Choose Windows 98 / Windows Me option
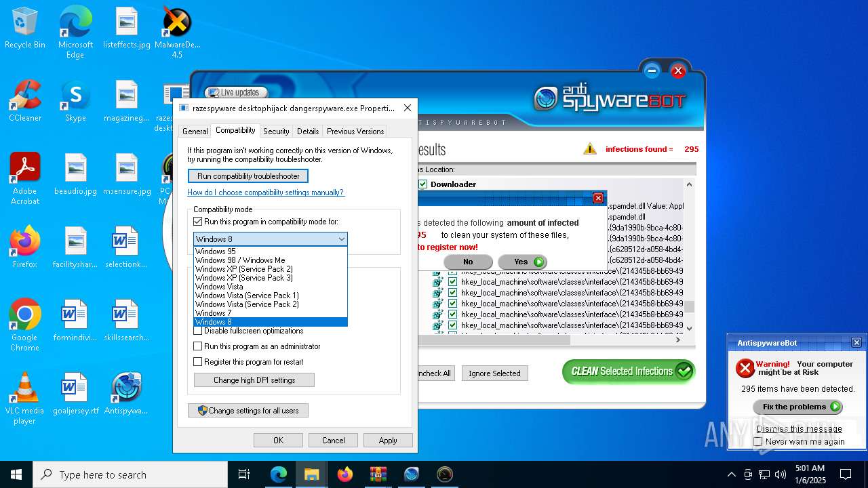Screen dimensions: 868x488 tap(271, 260)
